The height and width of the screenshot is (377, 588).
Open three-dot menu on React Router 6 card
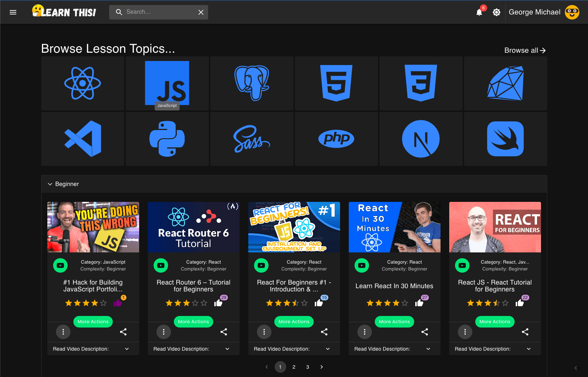click(x=164, y=332)
